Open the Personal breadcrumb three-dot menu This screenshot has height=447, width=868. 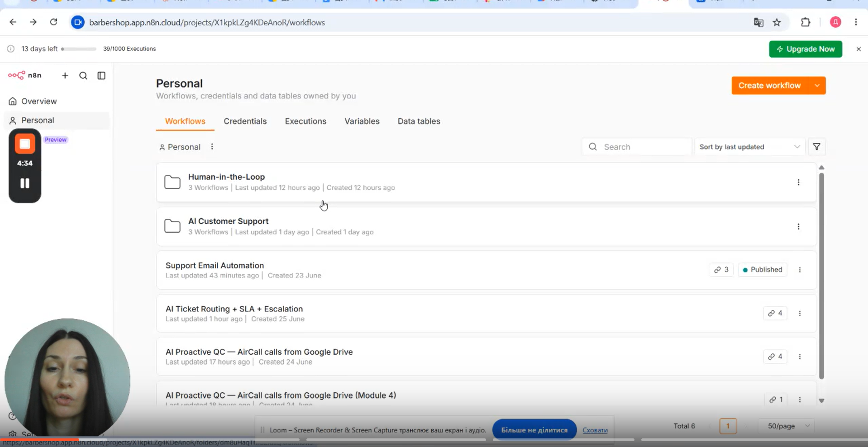pos(212,147)
